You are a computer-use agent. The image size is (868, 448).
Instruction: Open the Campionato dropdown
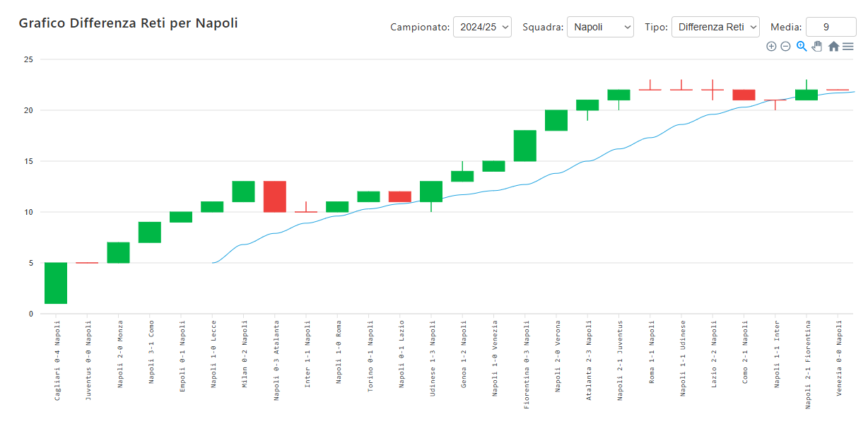tap(482, 26)
